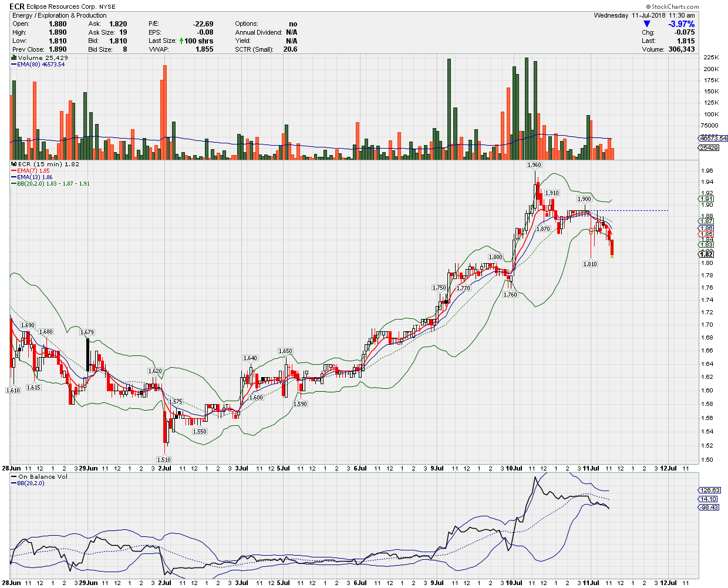Click 9Jul on the price panel date axis

[x=437, y=468]
